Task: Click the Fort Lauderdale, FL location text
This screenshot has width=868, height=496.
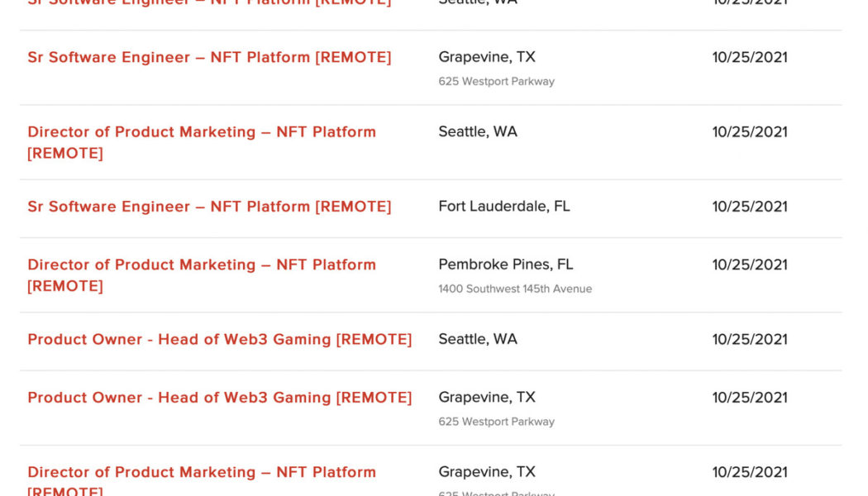Action: [503, 207]
